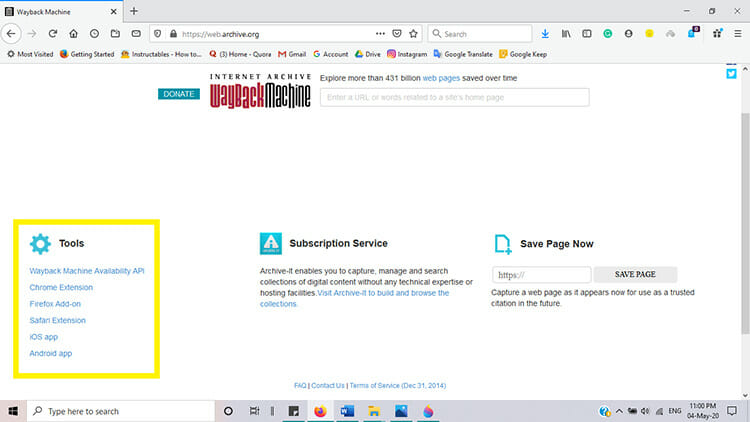Open the Action Center notifications
Screen dimensions: 750x422
[732, 411]
